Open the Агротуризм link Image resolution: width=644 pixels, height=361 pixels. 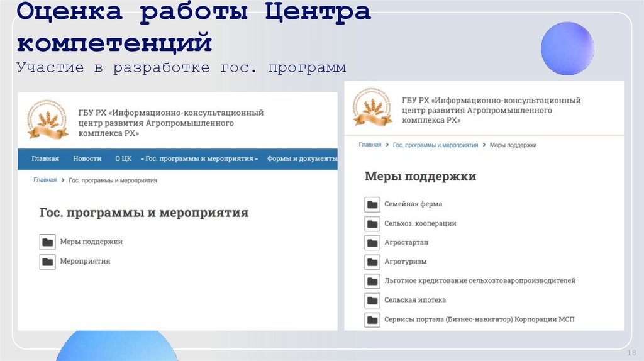(406, 262)
